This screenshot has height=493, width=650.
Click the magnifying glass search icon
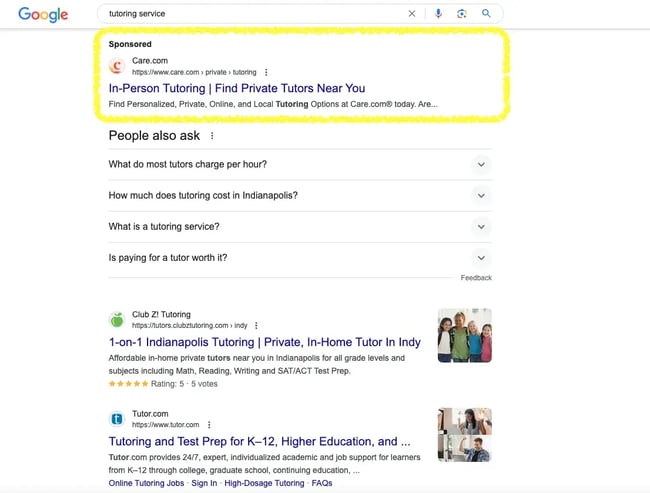coord(486,13)
